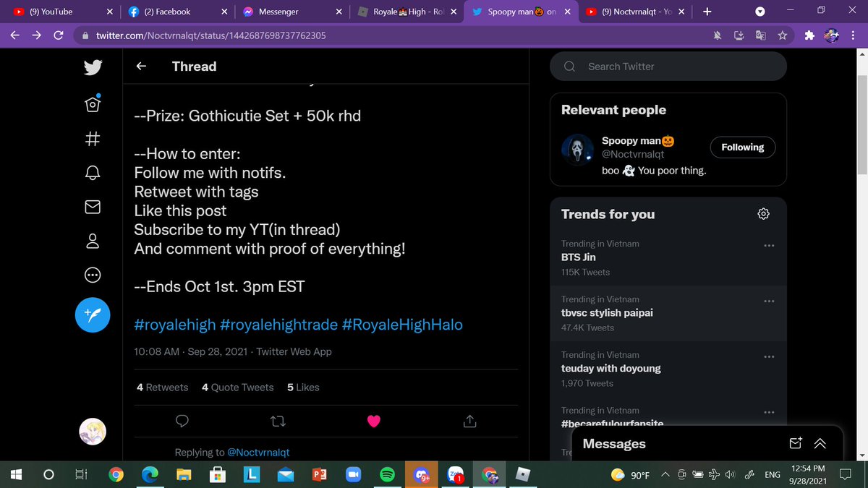The height and width of the screenshot is (488, 868).
Task: Switch to the Noctvrnalqt YouTube tab
Action: click(x=637, y=12)
